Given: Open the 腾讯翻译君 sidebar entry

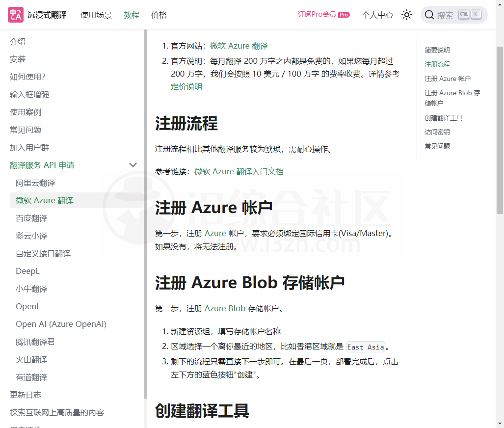Looking at the screenshot, I should click(35, 342).
